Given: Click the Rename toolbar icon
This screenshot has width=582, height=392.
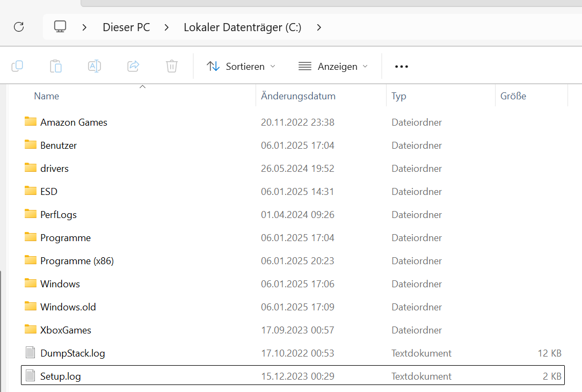Looking at the screenshot, I should tap(94, 67).
